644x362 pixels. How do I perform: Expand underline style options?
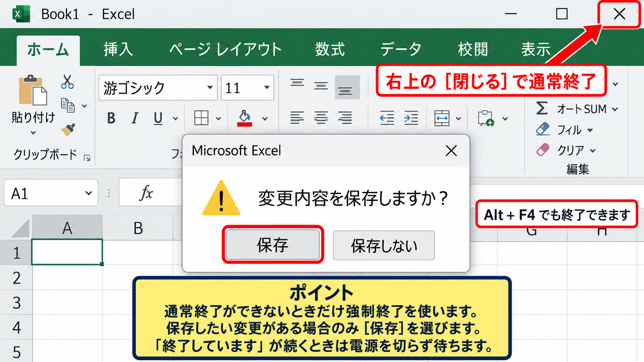(175, 119)
